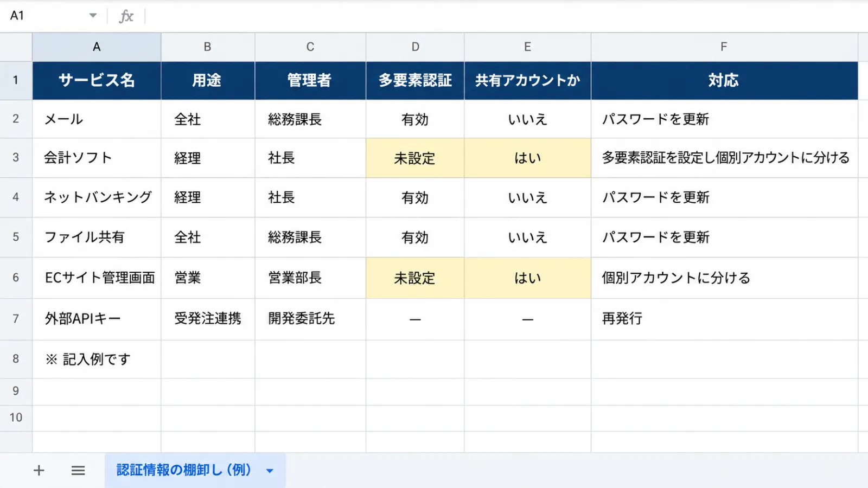Screen dimensions: 868x488
Task: Select the 受発注連携 cell
Action: pyautogui.click(x=208, y=319)
